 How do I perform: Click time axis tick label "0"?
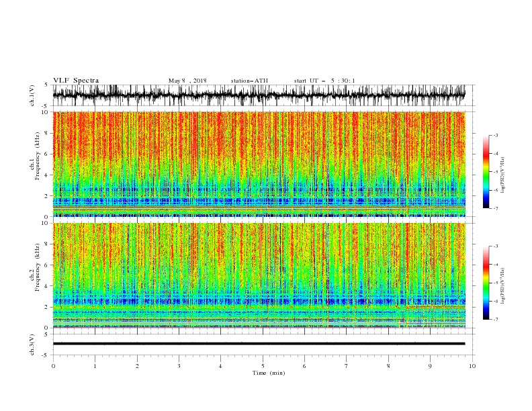point(53,366)
